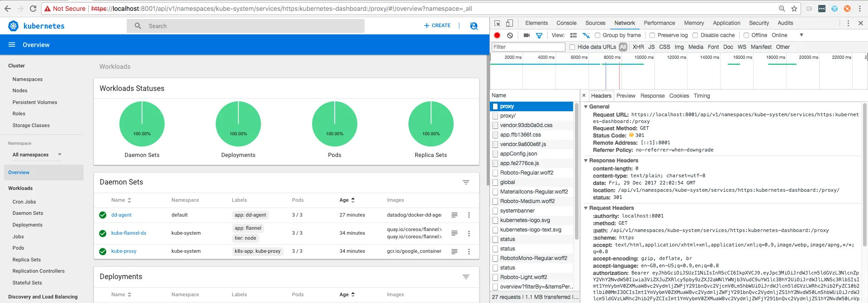Viewport: 868px width, 303px height.
Task: Click the dashboard Search field
Action: 246,26
